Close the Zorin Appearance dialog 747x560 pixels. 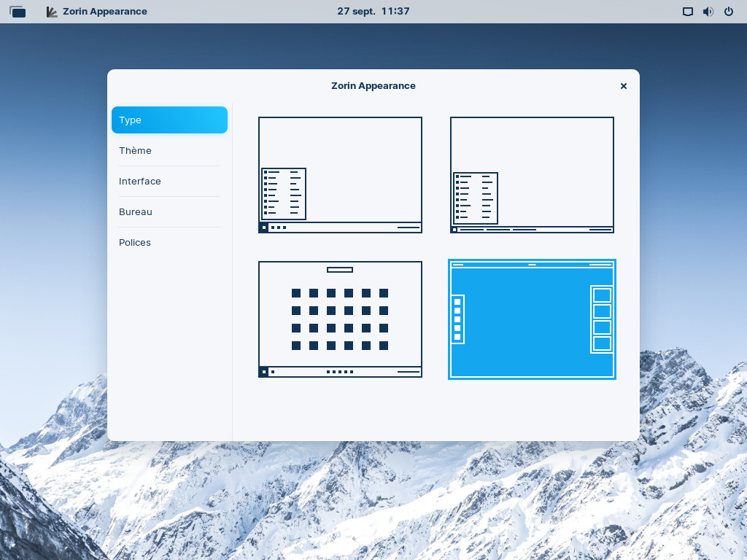point(624,86)
